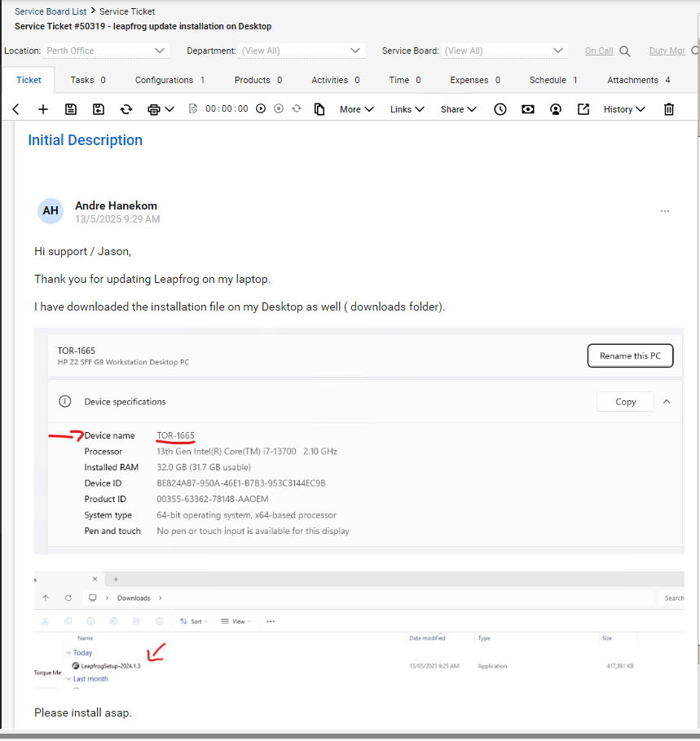Click the magnifier icon next to On Call
The width and height of the screenshot is (700, 741).
pyautogui.click(x=625, y=51)
